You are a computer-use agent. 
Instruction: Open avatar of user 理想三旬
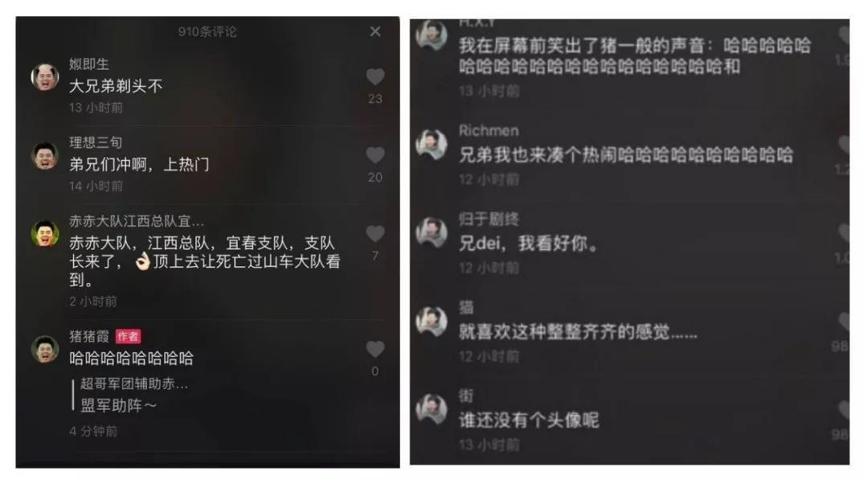[x=45, y=155]
